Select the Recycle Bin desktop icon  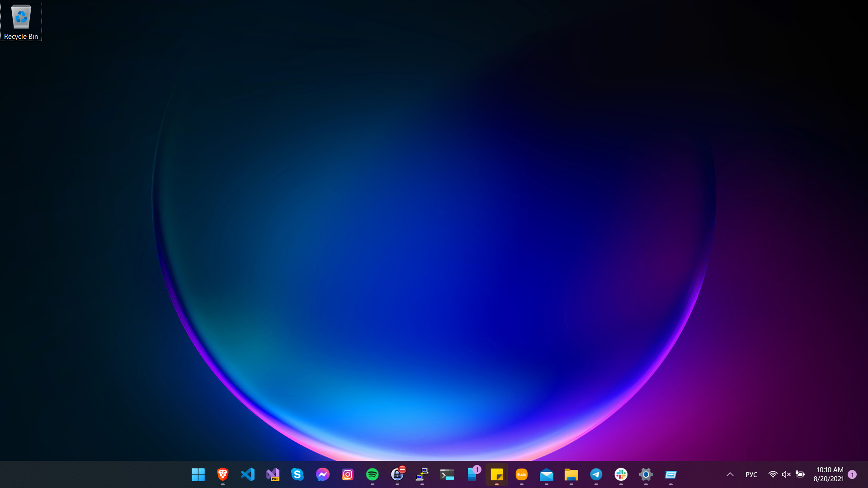(21, 22)
